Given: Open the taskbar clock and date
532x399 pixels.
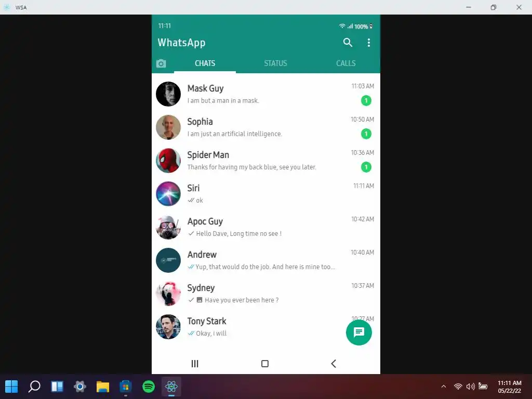Looking at the screenshot, I should coord(509,387).
